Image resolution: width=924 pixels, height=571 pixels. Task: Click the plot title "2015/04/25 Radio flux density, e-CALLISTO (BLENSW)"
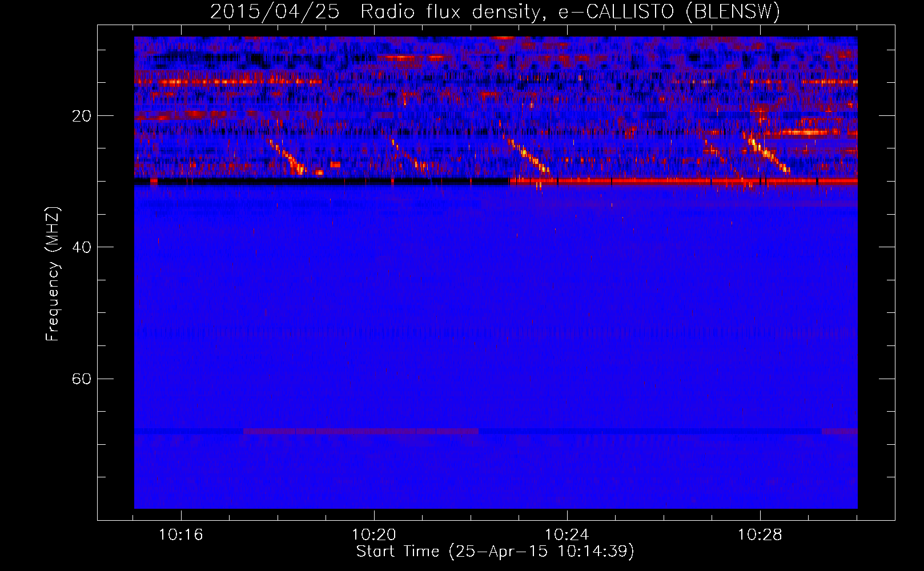[x=495, y=11]
